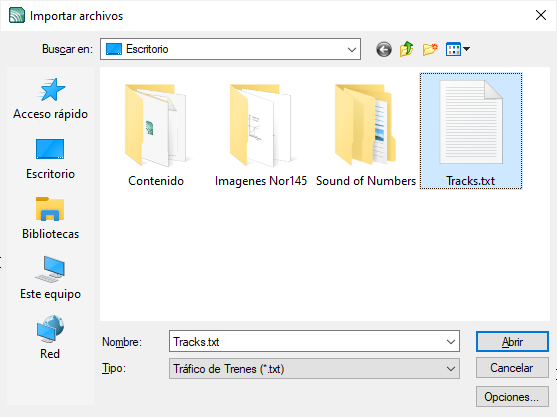Image resolution: width=557 pixels, height=417 pixels.
Task: Create a new folder
Action: point(430,49)
